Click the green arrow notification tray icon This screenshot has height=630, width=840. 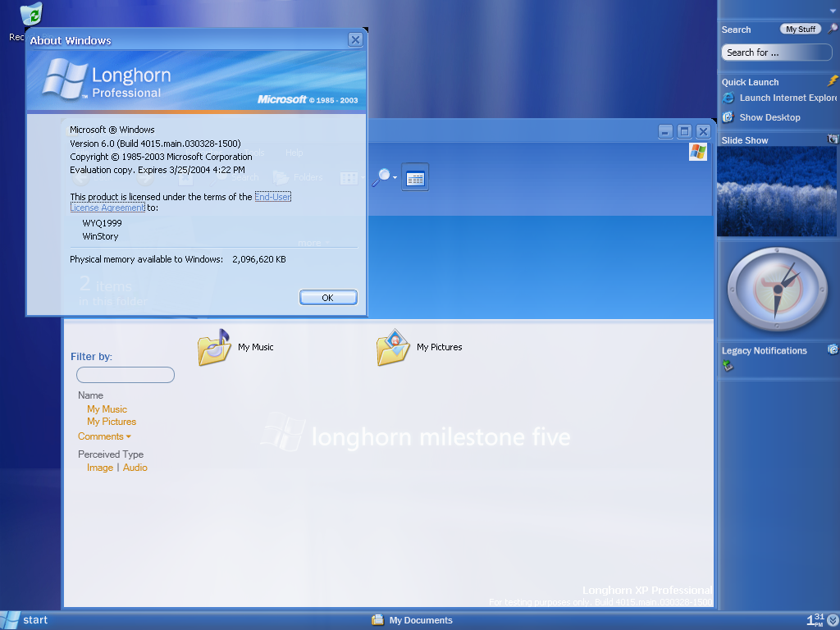tap(728, 366)
